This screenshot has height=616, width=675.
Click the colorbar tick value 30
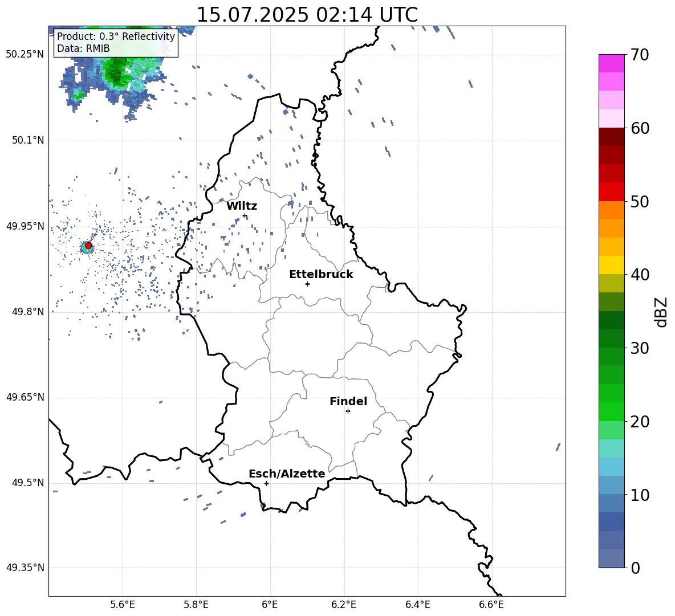click(x=640, y=348)
